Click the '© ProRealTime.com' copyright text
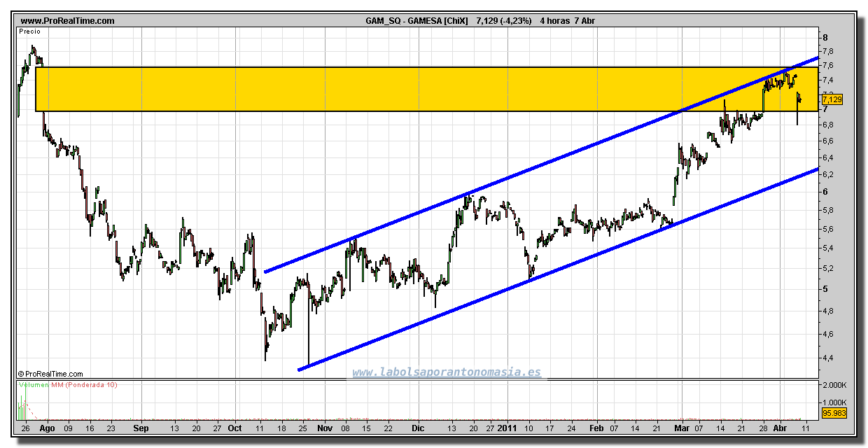 click(x=50, y=374)
